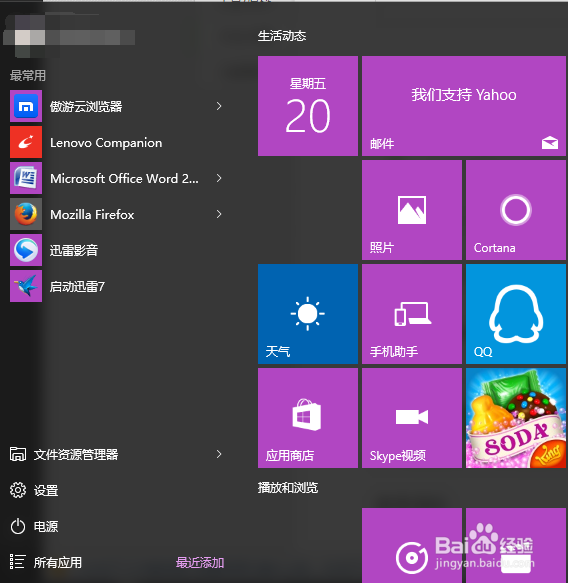Launch Lenovo Companion red icon

pyautogui.click(x=26, y=142)
